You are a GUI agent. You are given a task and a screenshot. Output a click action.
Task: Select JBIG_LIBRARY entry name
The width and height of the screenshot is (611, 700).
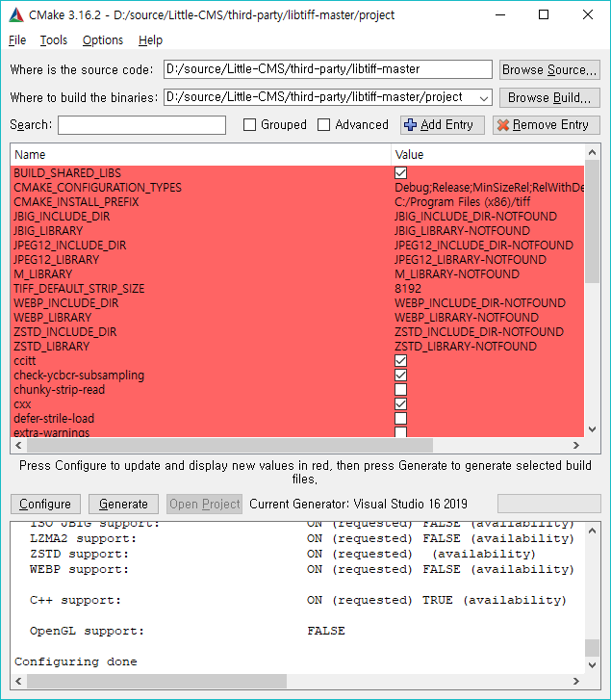[48, 231]
